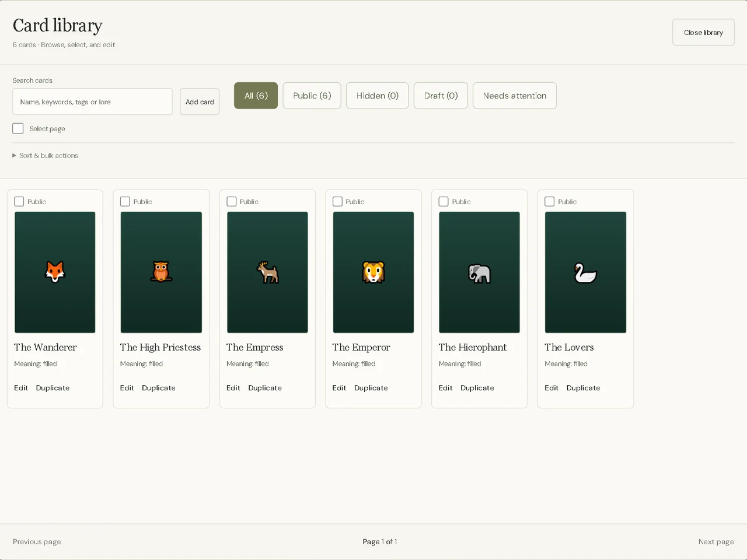This screenshot has width=747, height=560.
Task: Tick The Lovers card checkbox
Action: 550,201
